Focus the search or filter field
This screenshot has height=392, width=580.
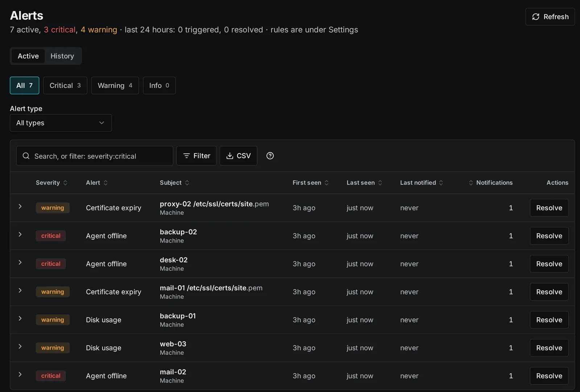(x=95, y=156)
